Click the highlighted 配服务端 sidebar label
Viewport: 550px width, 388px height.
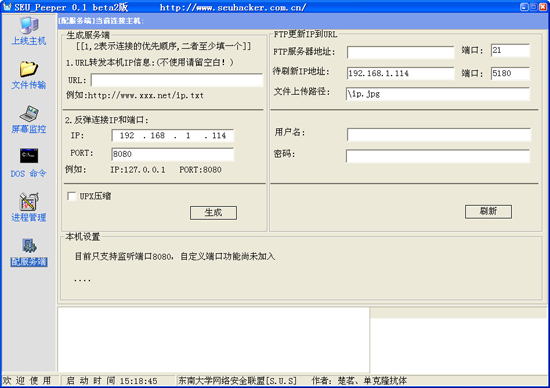tap(29, 262)
